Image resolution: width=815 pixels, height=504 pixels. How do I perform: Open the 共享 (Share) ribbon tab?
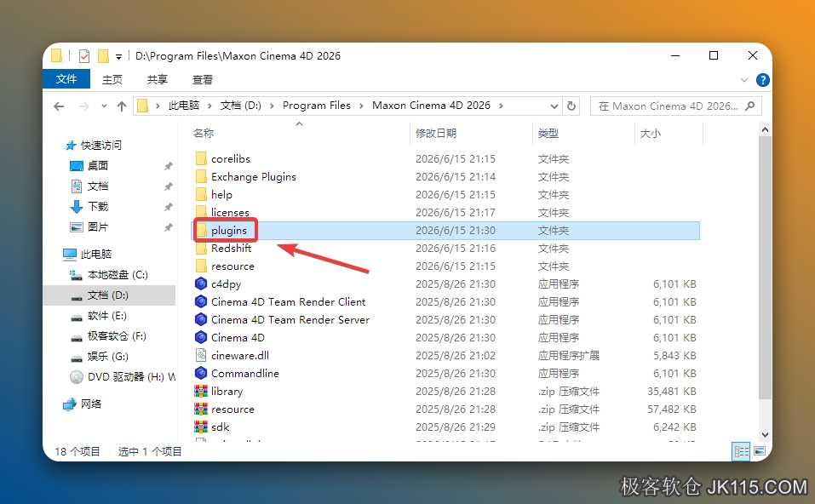157,79
